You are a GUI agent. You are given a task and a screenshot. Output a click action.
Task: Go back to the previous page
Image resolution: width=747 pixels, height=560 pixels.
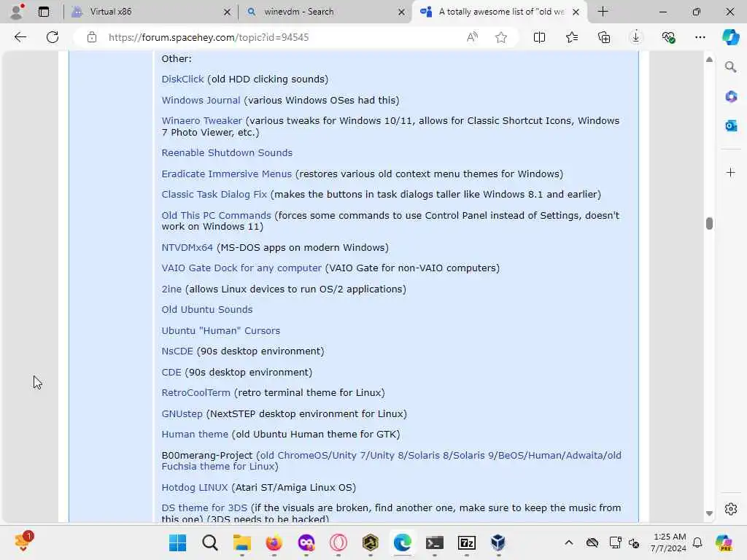[x=20, y=37]
